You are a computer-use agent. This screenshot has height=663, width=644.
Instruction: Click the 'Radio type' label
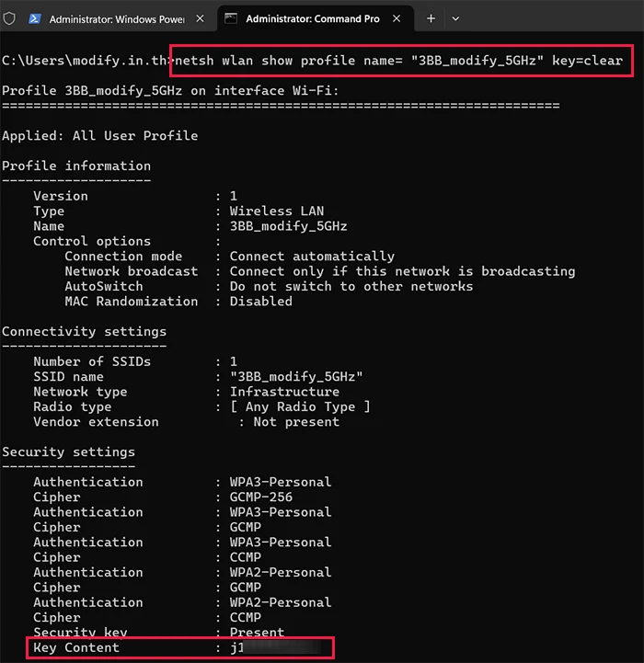coord(73,406)
